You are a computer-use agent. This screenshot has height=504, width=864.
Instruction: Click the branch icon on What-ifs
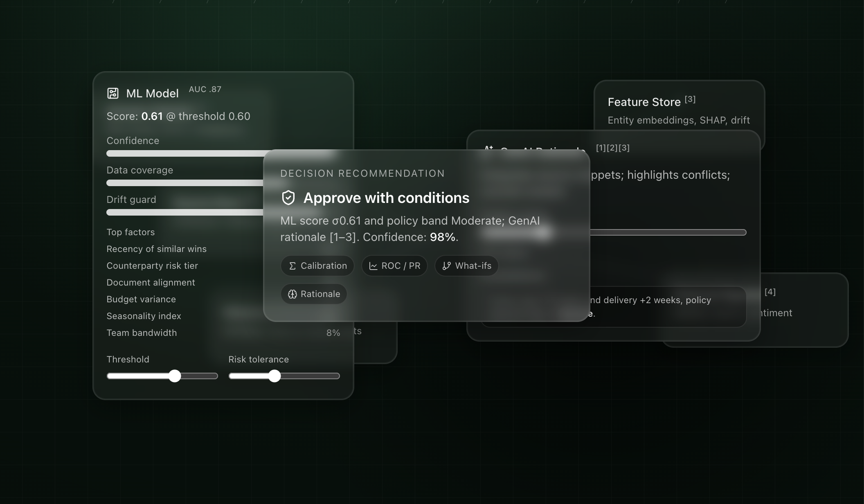[x=446, y=266]
